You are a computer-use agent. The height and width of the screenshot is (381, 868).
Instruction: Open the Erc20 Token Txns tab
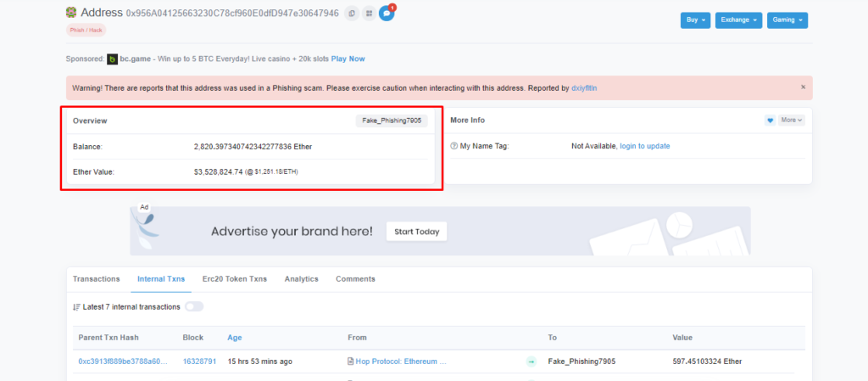(234, 278)
